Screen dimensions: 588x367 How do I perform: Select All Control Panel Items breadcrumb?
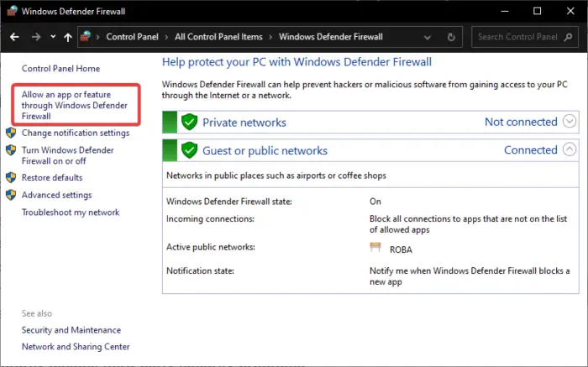218,37
